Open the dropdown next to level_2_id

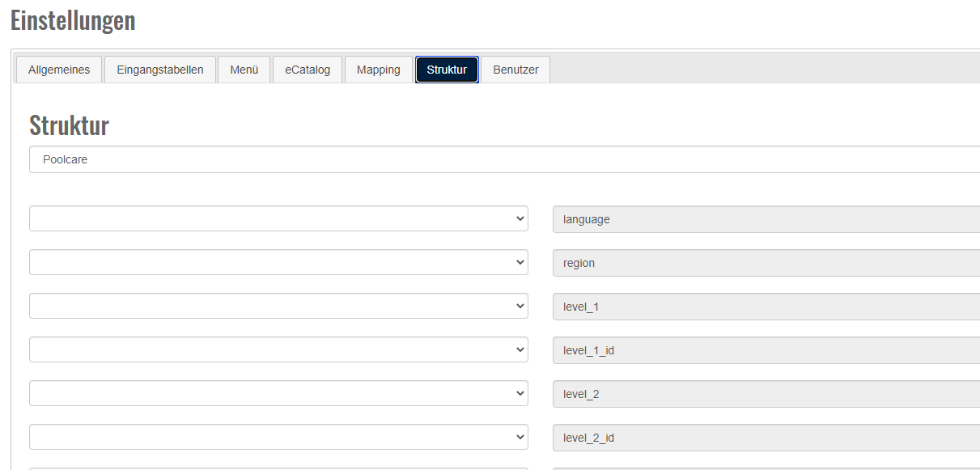278,437
